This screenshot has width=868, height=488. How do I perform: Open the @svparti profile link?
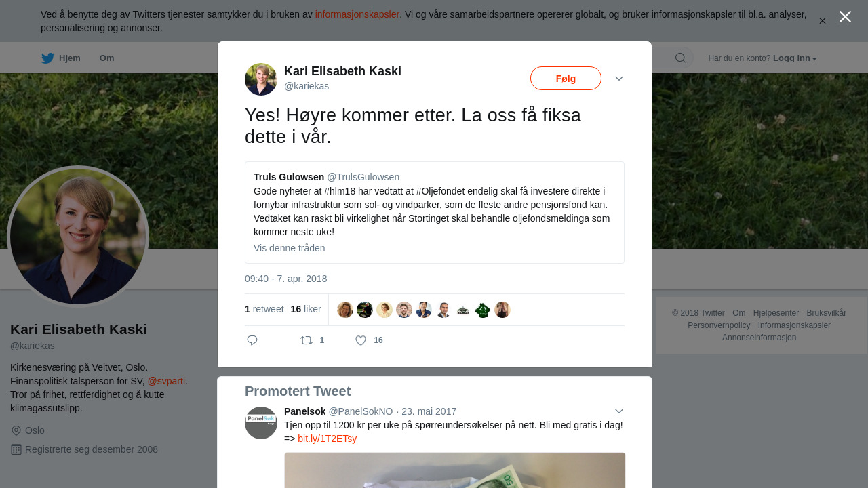click(166, 381)
